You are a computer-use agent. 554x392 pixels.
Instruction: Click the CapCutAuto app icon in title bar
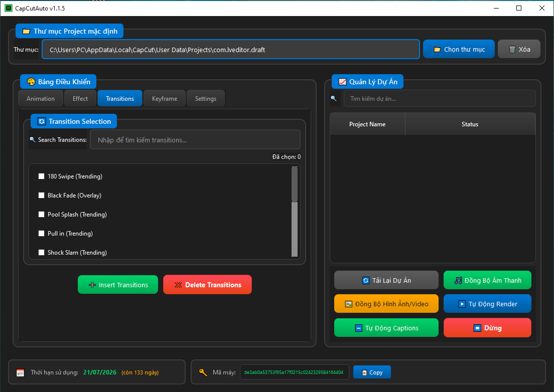pyautogui.click(x=9, y=8)
